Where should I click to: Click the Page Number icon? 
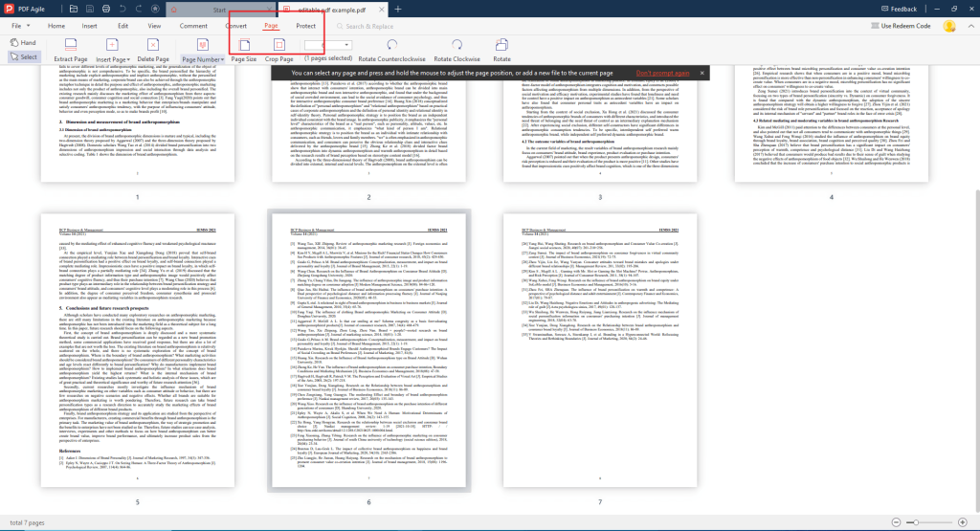pyautogui.click(x=203, y=45)
